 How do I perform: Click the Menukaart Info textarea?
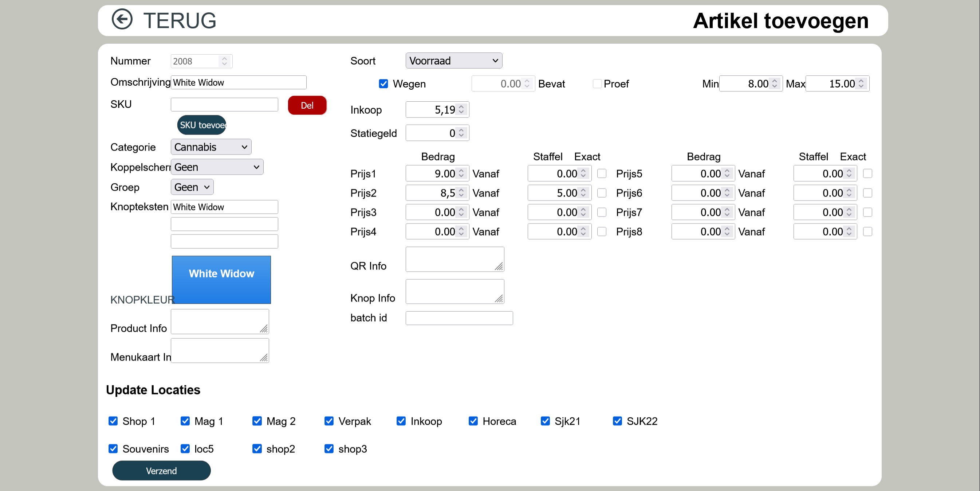click(220, 350)
